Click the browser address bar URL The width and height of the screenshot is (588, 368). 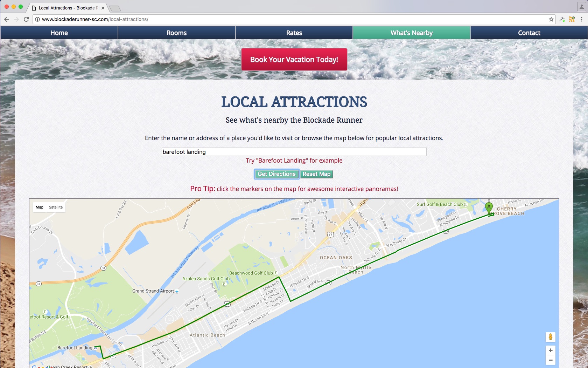tap(95, 19)
